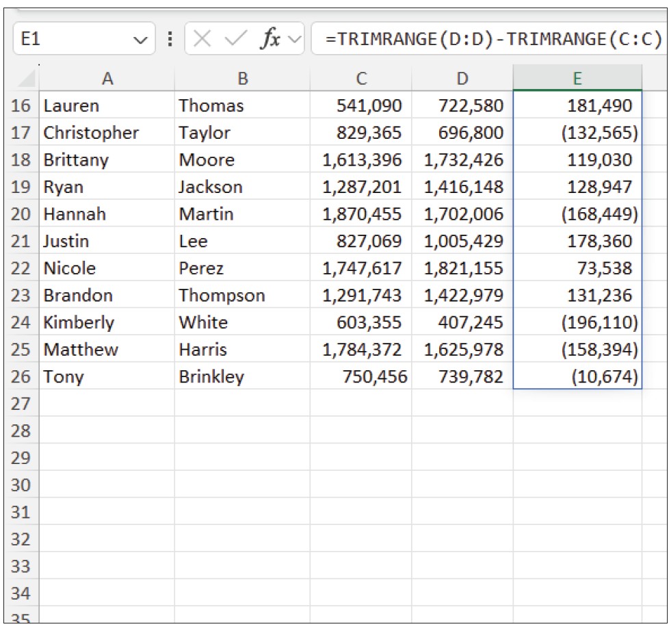Click the Name Box showing E1
Image resolution: width=669 pixels, height=644 pixels.
(68, 40)
